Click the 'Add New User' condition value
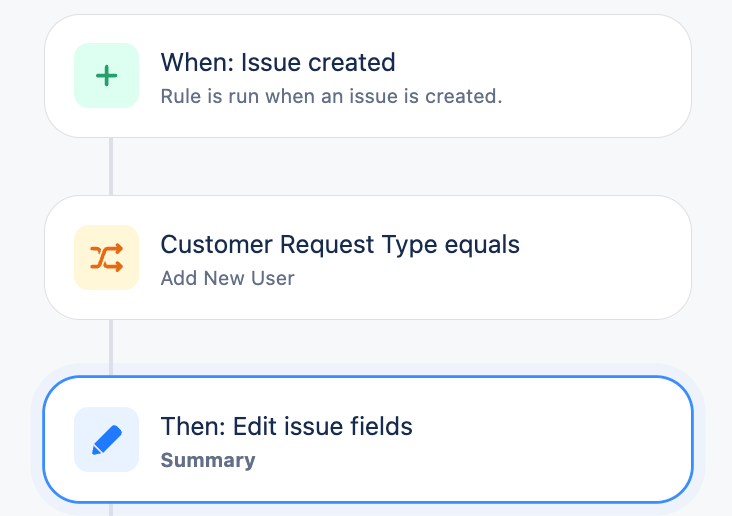732x516 pixels. coord(227,279)
